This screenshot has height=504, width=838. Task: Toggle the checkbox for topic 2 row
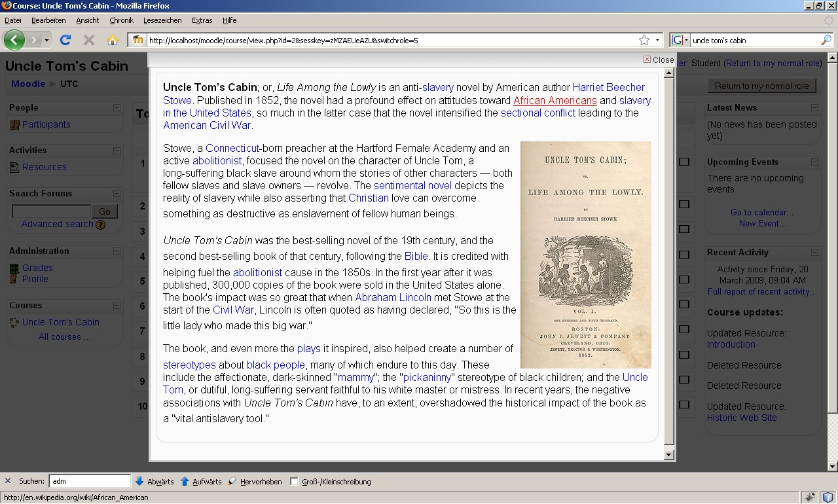[x=684, y=204]
